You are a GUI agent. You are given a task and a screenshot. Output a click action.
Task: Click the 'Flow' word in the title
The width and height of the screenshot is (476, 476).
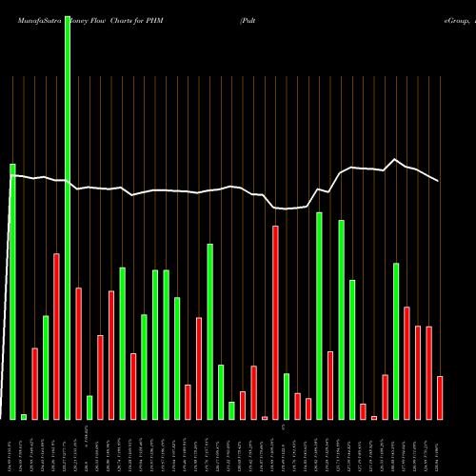[x=98, y=21]
